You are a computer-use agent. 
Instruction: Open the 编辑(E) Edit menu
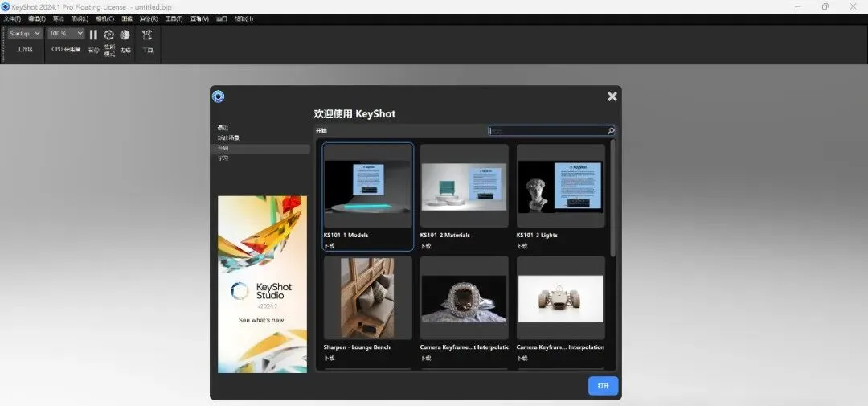coord(36,18)
